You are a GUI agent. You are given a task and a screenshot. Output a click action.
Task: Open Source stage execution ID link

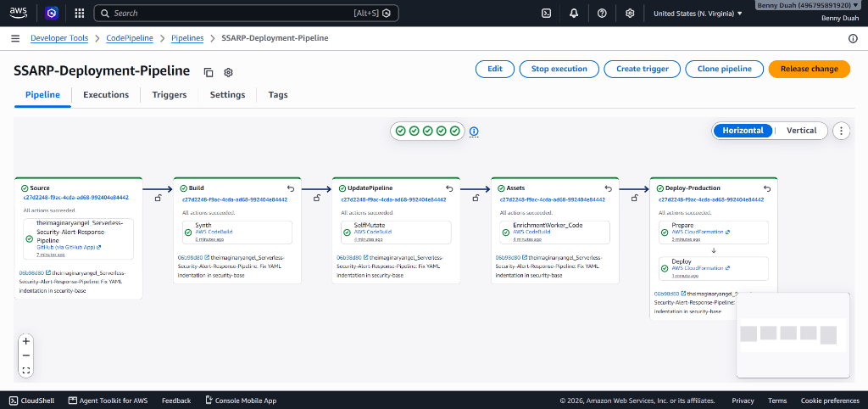pyautogui.click(x=75, y=198)
